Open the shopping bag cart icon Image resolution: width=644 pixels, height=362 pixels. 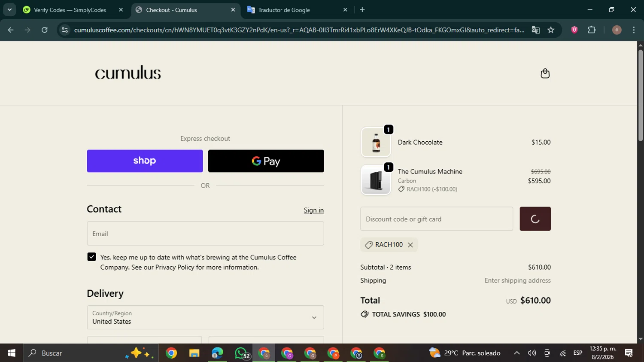coord(545,73)
